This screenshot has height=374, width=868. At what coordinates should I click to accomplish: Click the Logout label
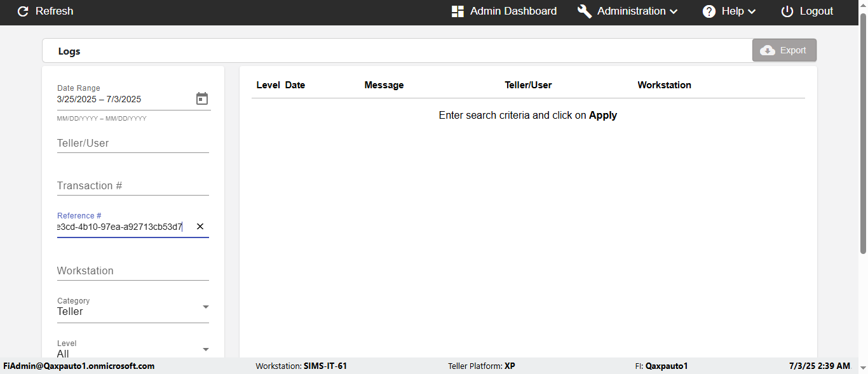(x=817, y=11)
